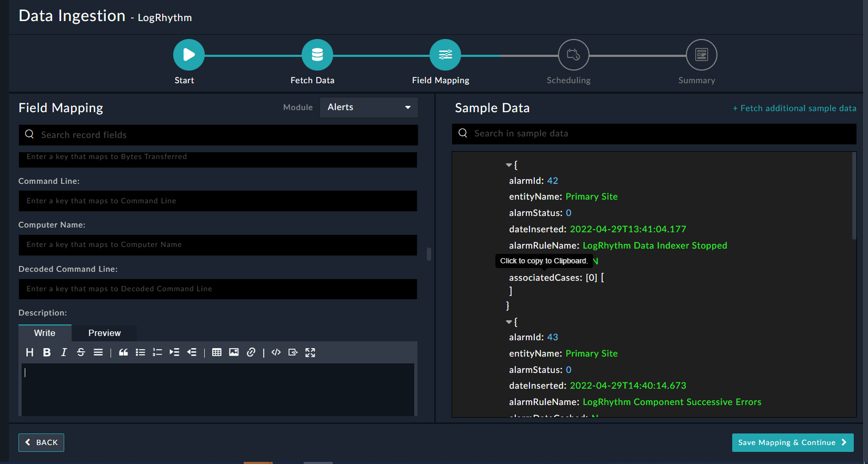The image size is (868, 464).
Task: Insert a blockquote in the description
Action: (123, 352)
